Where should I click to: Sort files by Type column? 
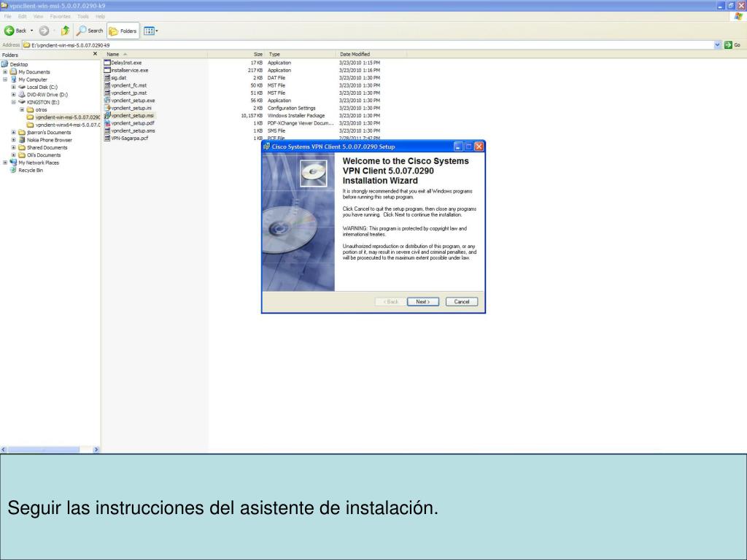coord(300,54)
